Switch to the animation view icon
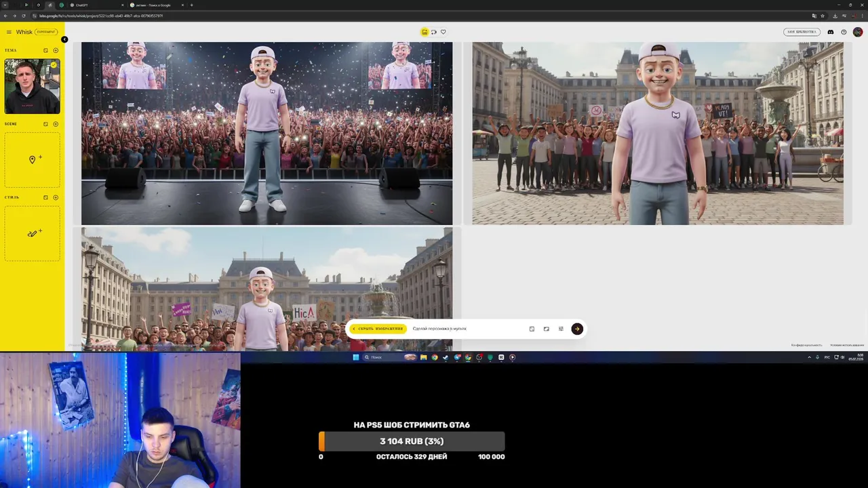Screen dimensions: 868x488 click(x=434, y=32)
